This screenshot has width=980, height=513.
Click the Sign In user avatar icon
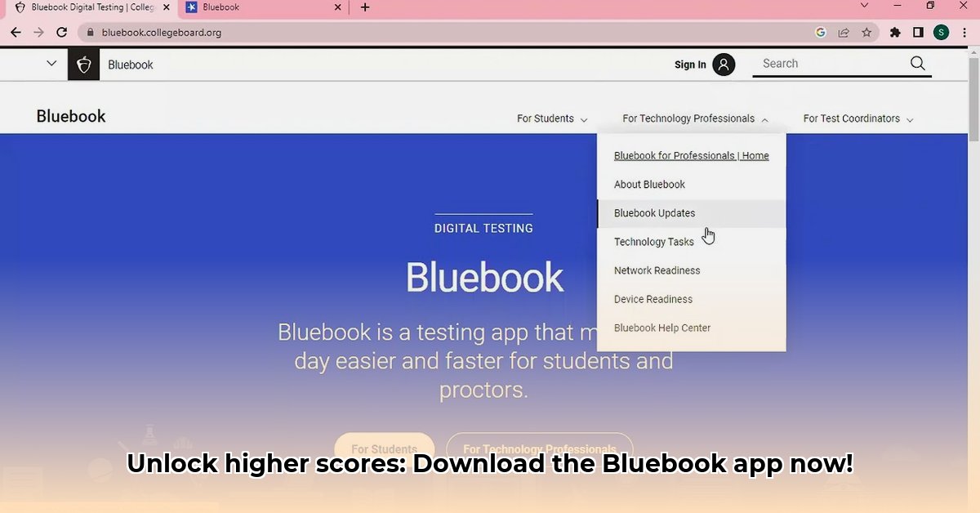pos(724,65)
